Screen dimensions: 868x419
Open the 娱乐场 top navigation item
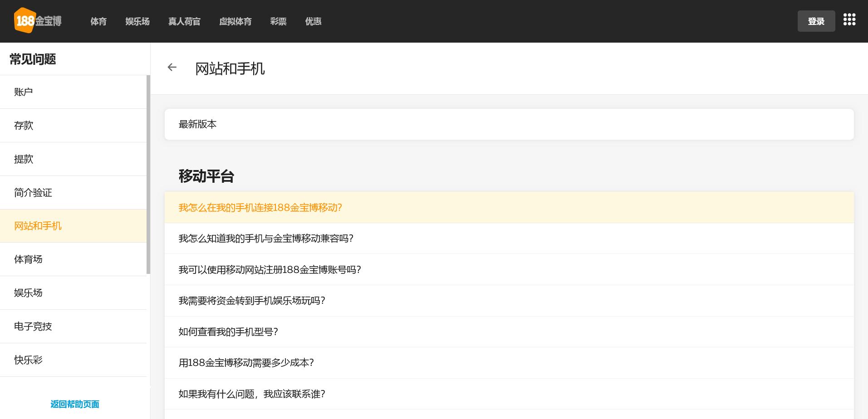coord(137,21)
